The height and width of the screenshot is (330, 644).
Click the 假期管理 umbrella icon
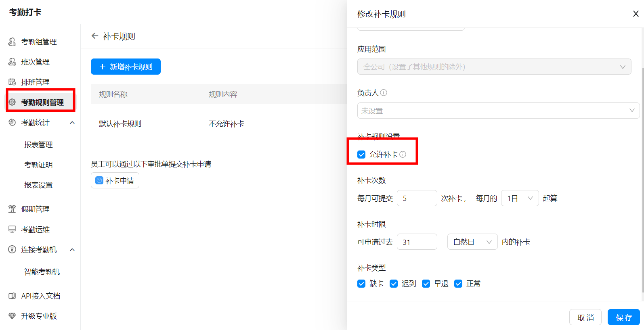pos(12,209)
